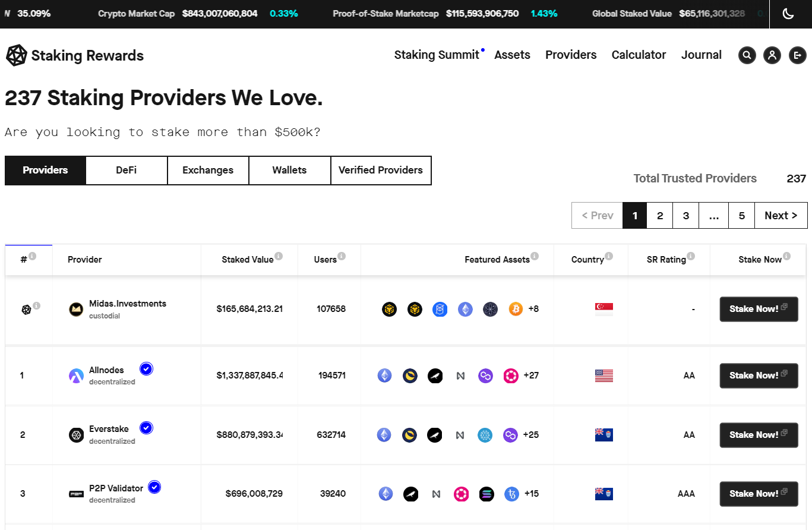Open the Staking Rewards logo home link

click(75, 55)
